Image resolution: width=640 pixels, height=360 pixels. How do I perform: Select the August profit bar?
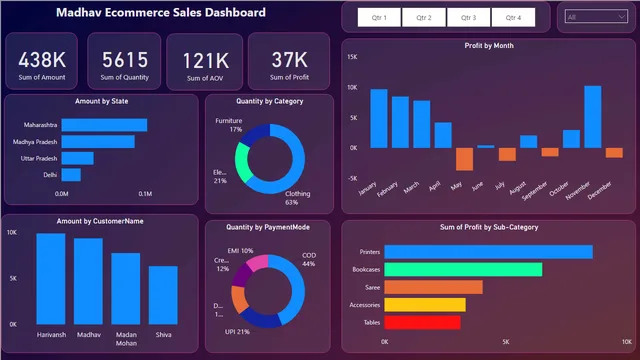(529, 142)
